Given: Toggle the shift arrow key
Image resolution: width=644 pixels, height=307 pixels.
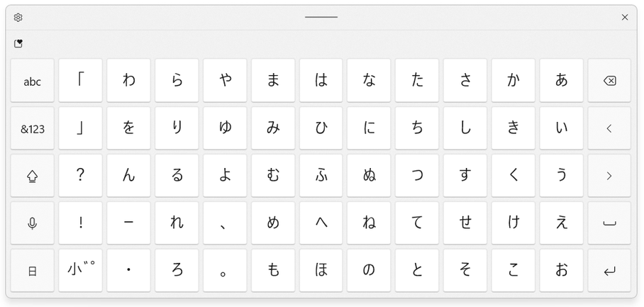Looking at the screenshot, I should pos(32,176).
